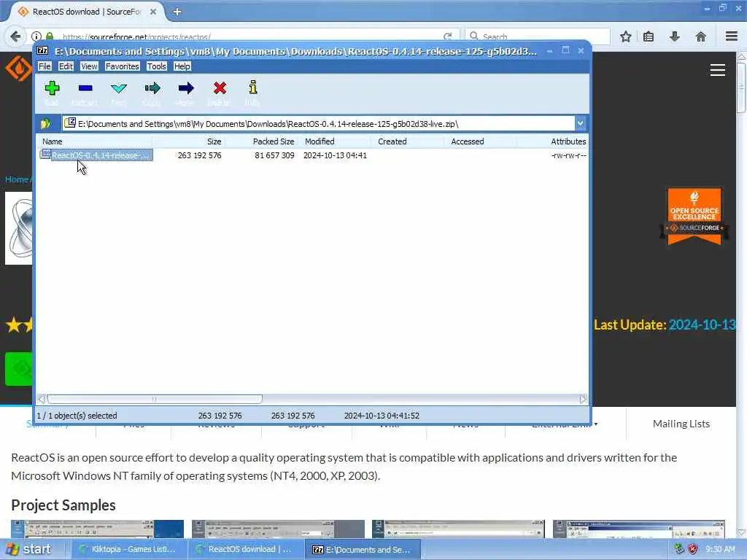The image size is (747, 560).
Task: Click the browser Home icon
Action: click(700, 36)
